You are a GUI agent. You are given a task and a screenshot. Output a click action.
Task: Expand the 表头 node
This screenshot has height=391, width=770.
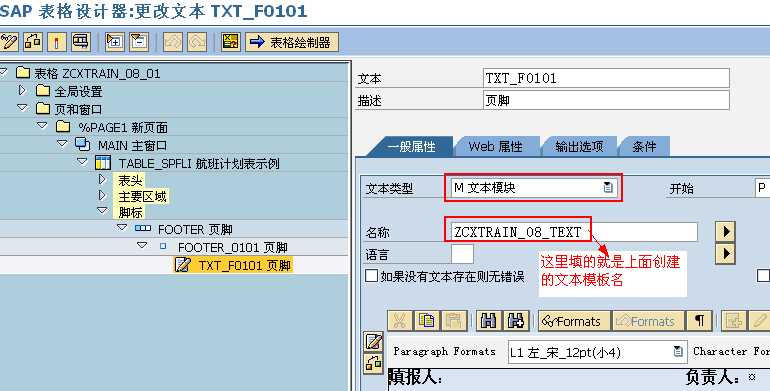click(x=102, y=179)
